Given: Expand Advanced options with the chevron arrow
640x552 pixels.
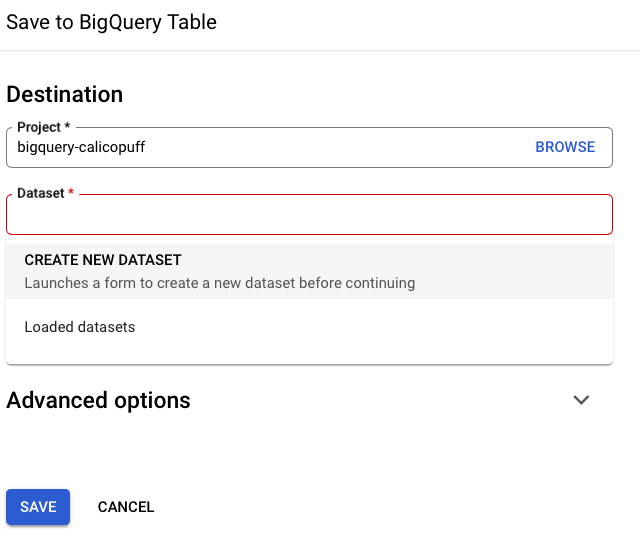Looking at the screenshot, I should point(581,400).
